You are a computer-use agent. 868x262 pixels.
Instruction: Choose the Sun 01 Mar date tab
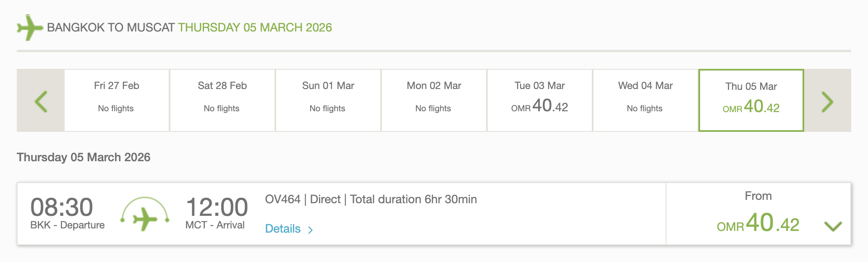coord(328,100)
